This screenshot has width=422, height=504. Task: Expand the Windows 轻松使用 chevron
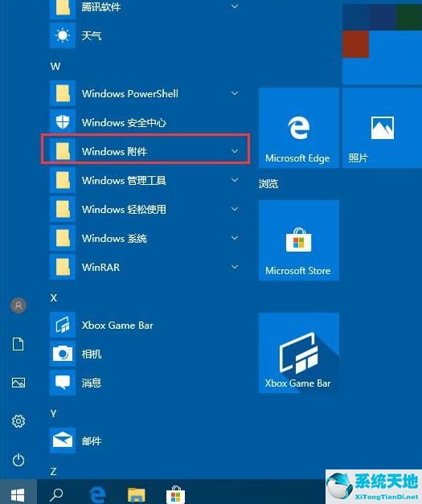(235, 209)
